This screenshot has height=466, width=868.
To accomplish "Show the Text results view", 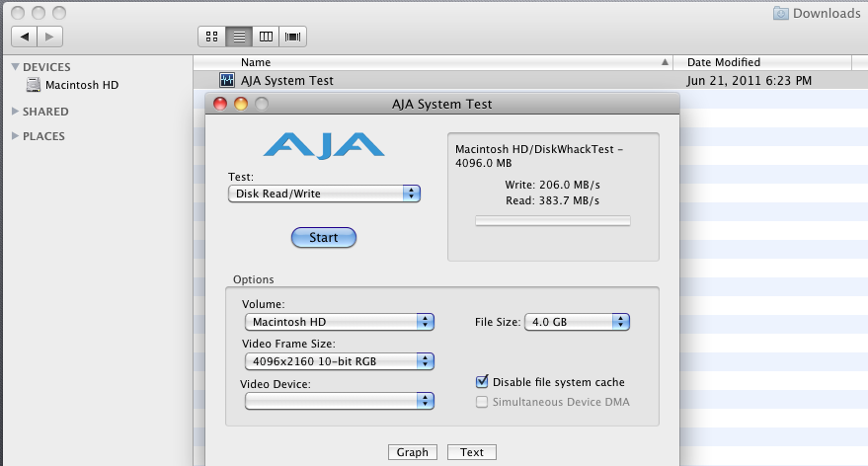I will [x=472, y=452].
